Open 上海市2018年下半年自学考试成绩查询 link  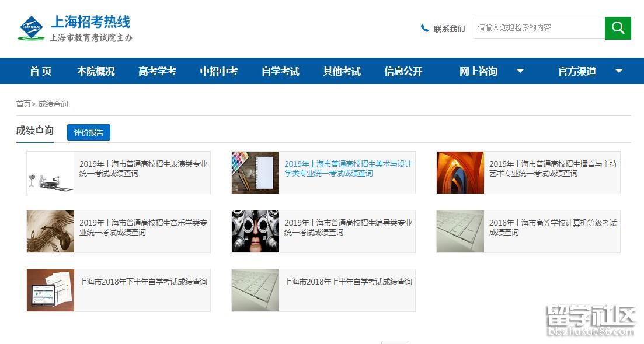point(143,282)
